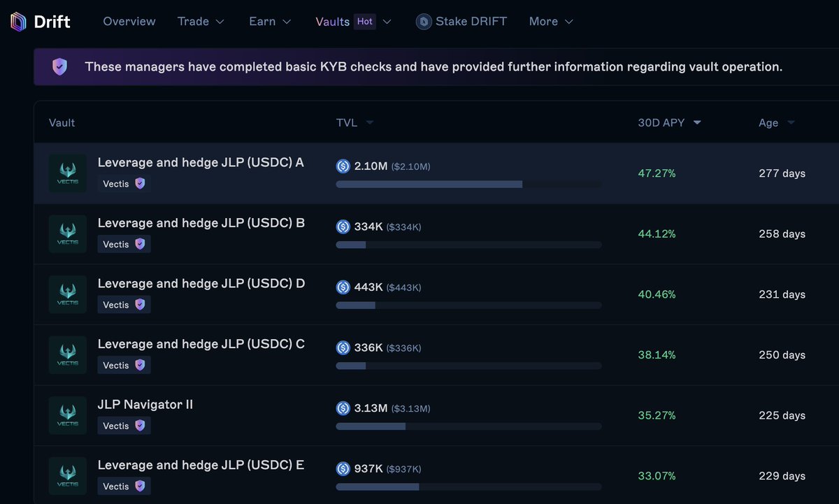Click the 250 days age value
The width and height of the screenshot is (839, 504).
(x=782, y=355)
